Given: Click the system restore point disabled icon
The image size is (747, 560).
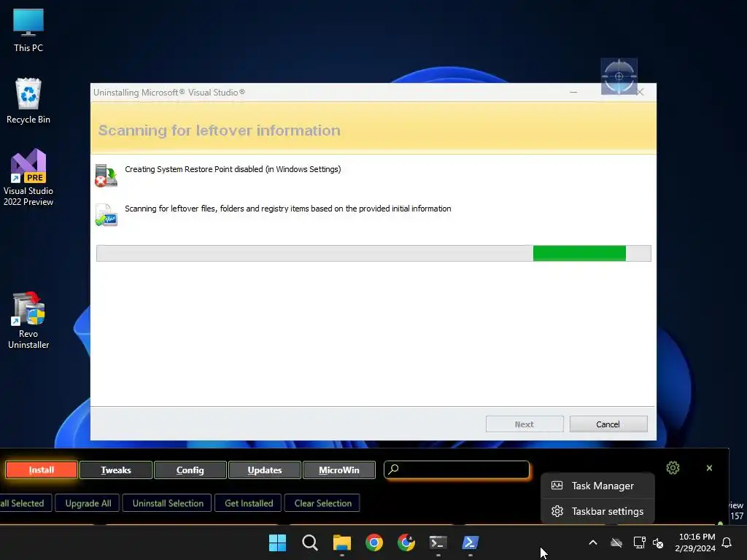Looking at the screenshot, I should coord(106,175).
